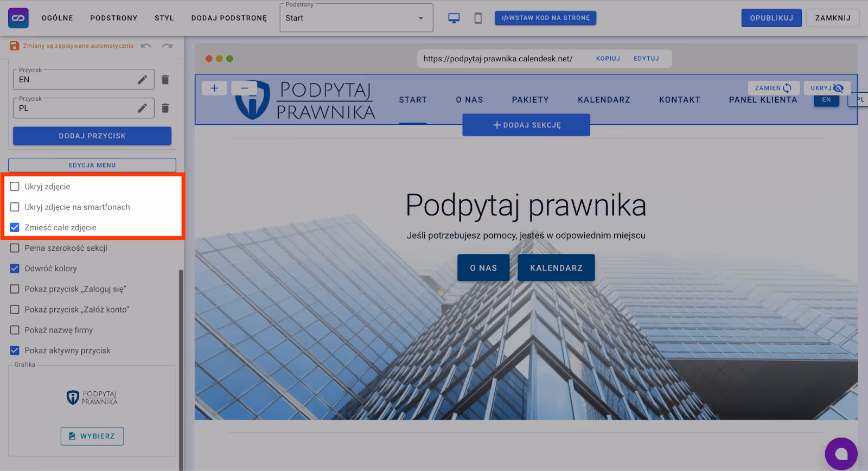Switch to desktop preview icon
Screen dimensions: 868x471
pyautogui.click(x=454, y=18)
